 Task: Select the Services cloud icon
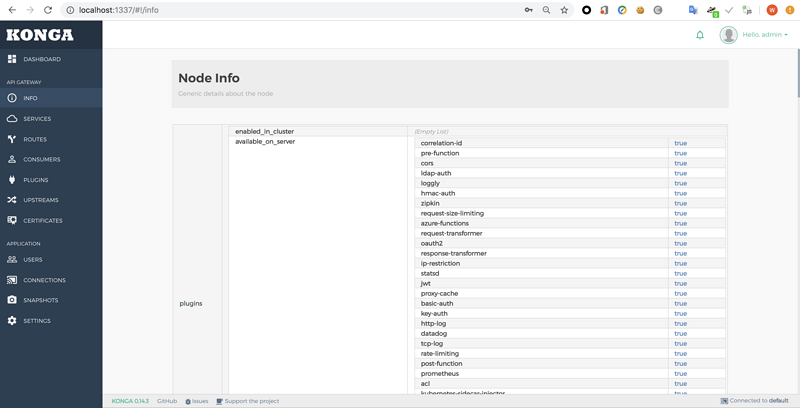click(x=12, y=119)
